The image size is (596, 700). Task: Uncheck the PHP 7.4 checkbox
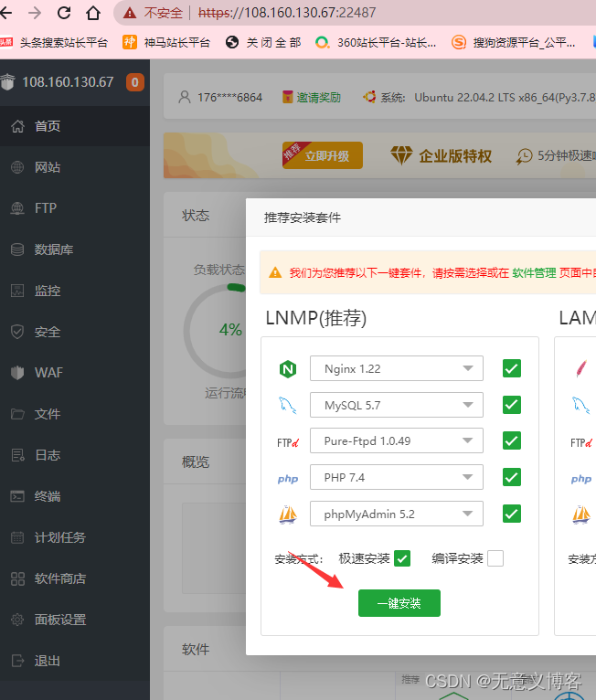[512, 477]
